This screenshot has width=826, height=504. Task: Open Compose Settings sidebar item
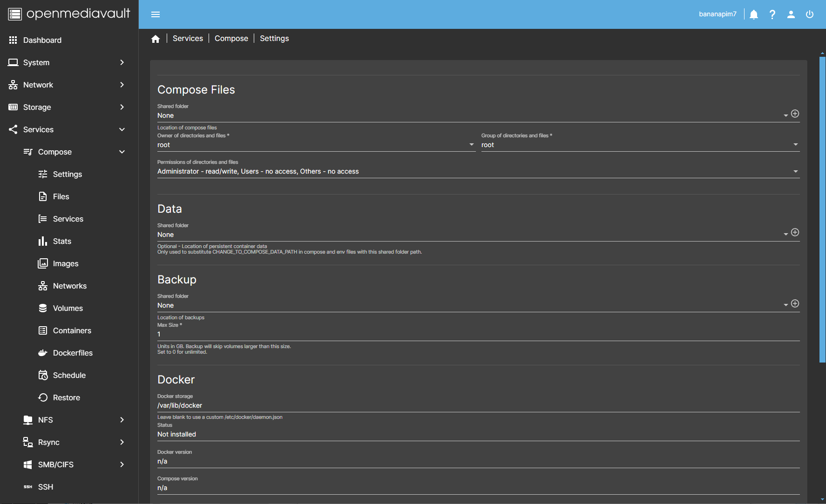pyautogui.click(x=69, y=174)
